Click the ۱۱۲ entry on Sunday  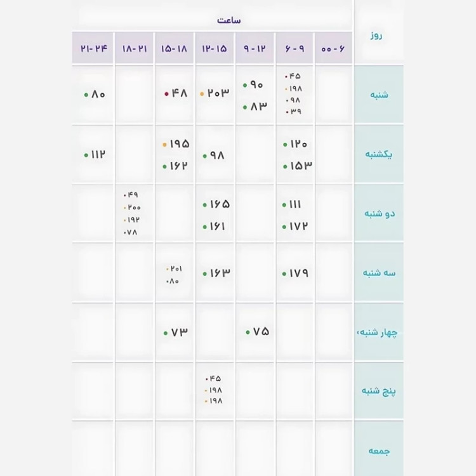(x=95, y=154)
